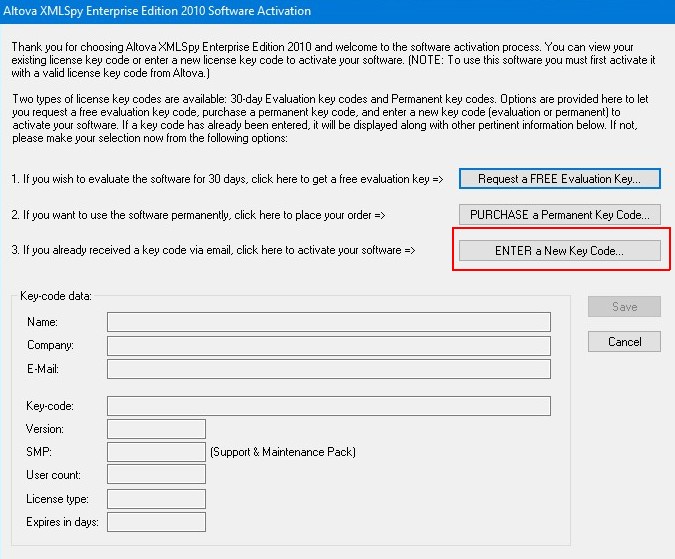
Task: Select the User count field
Action: click(156, 475)
